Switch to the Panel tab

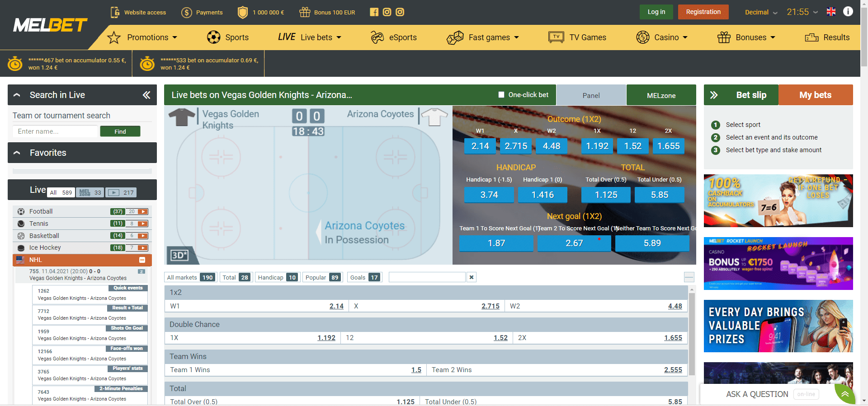(x=591, y=95)
